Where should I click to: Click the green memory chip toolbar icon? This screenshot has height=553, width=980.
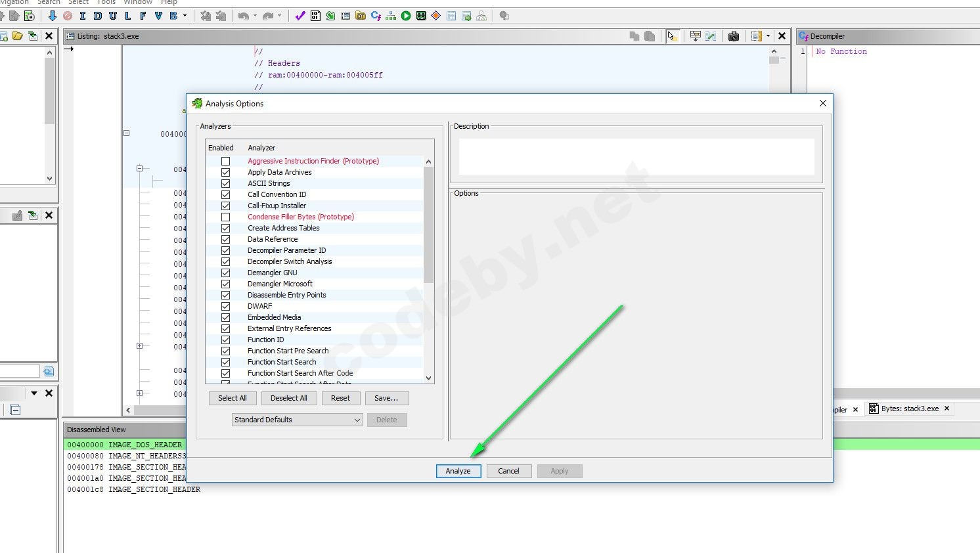[421, 16]
